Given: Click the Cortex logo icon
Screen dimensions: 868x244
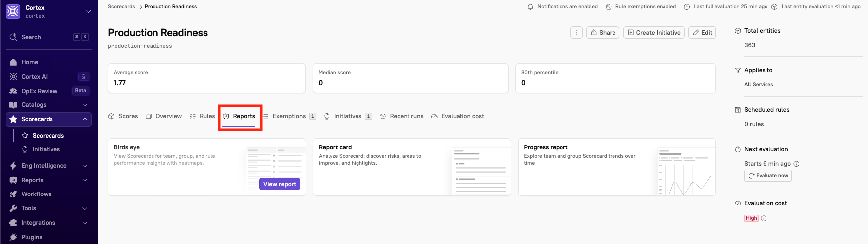Looking at the screenshot, I should [13, 11].
